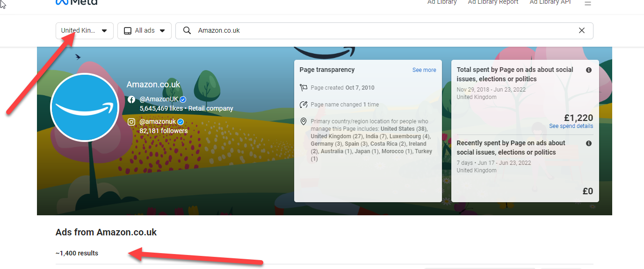Open the United Kingdom country dropdown
644x269 pixels.
[x=85, y=31]
